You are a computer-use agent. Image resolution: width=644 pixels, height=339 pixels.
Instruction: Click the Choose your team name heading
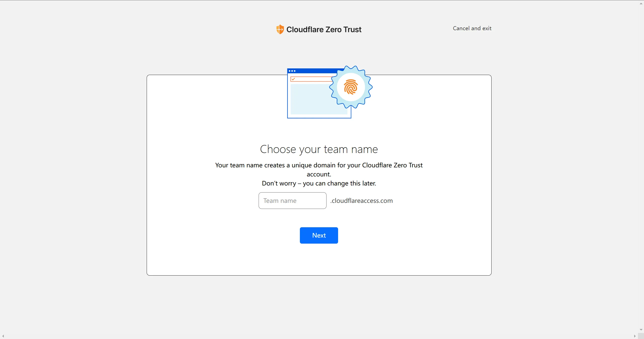319,149
